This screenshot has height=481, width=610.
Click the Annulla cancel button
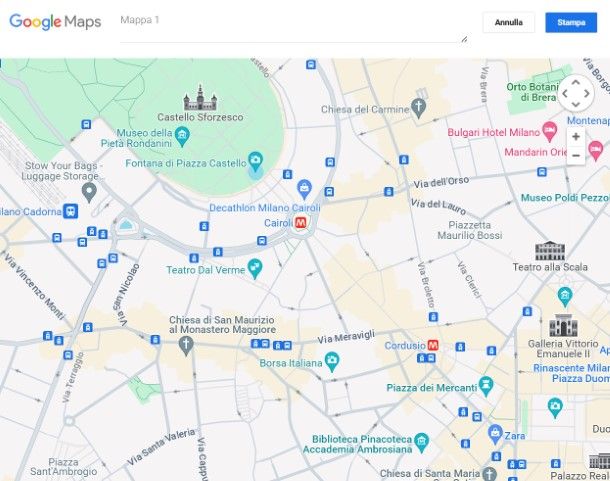(508, 23)
